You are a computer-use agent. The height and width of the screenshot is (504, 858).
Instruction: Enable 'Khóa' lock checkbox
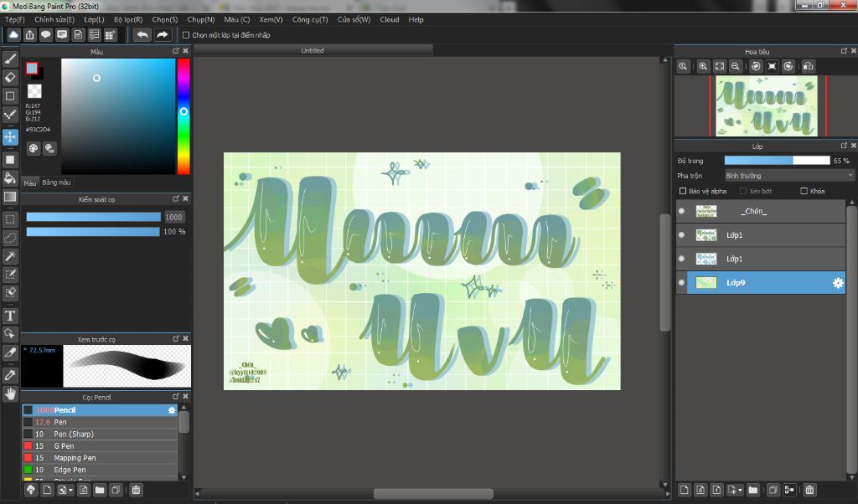(x=804, y=191)
